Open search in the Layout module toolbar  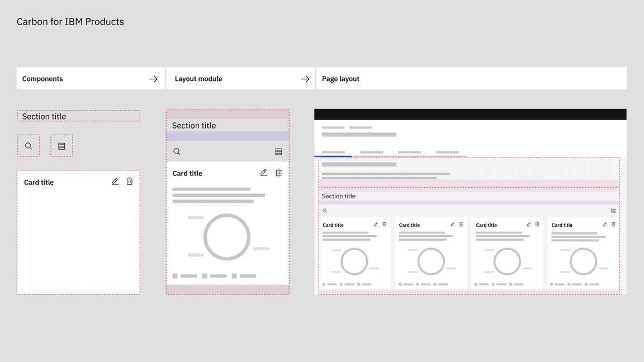click(x=177, y=151)
